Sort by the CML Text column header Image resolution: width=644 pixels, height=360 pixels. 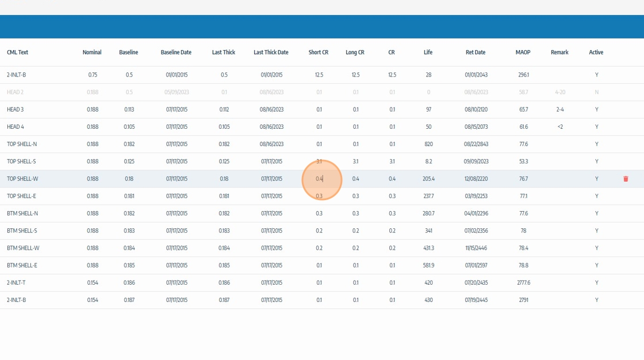tap(18, 52)
